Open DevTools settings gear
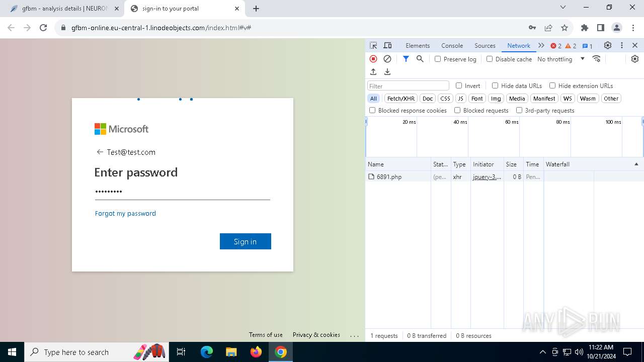The height and width of the screenshot is (362, 644). pyautogui.click(x=608, y=45)
